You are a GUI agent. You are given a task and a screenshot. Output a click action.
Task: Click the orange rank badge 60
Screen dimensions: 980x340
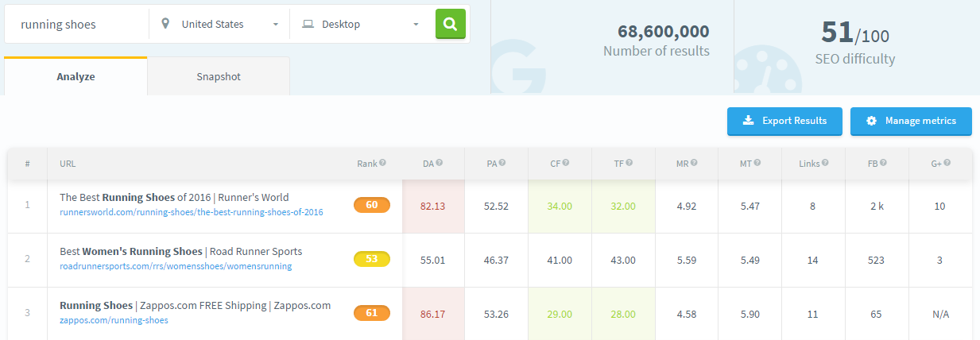click(372, 205)
